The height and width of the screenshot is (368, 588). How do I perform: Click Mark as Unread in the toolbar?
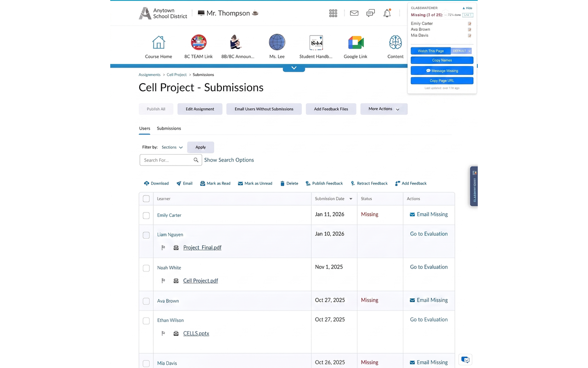point(255,183)
